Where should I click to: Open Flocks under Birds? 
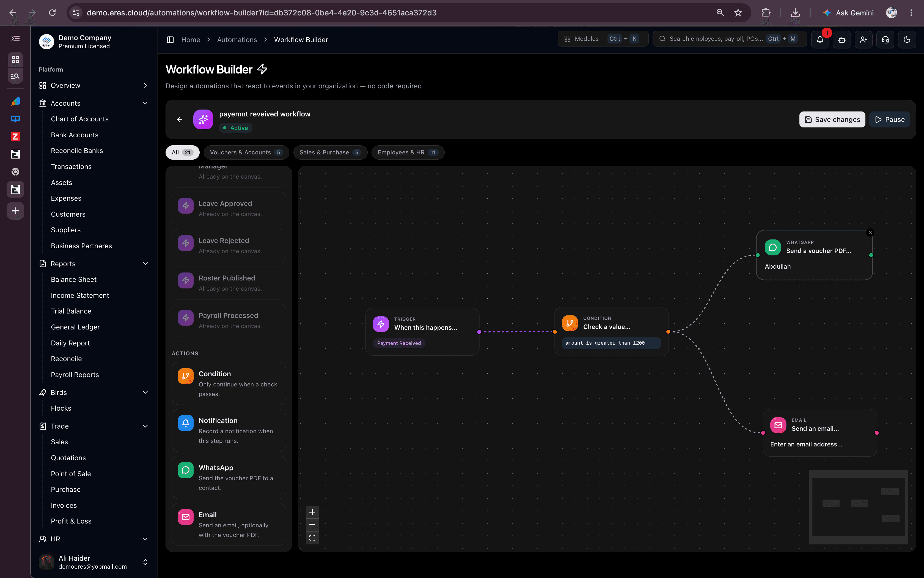[x=61, y=408]
